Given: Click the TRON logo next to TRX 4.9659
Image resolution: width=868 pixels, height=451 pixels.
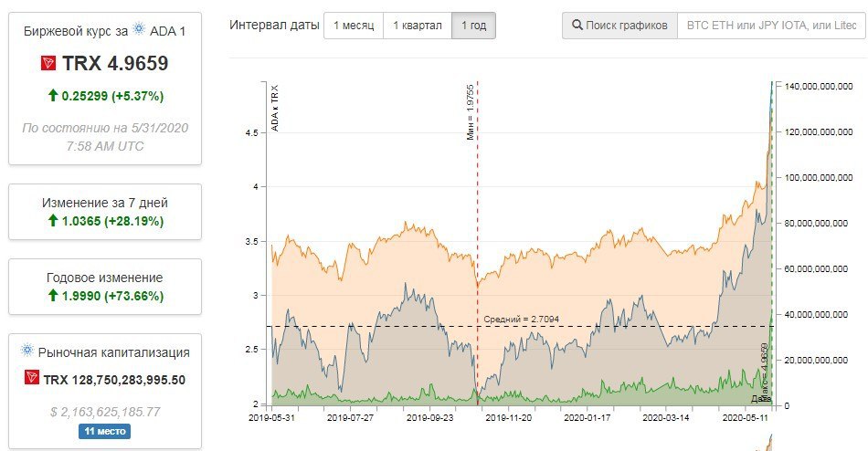Looking at the screenshot, I should click(x=48, y=63).
